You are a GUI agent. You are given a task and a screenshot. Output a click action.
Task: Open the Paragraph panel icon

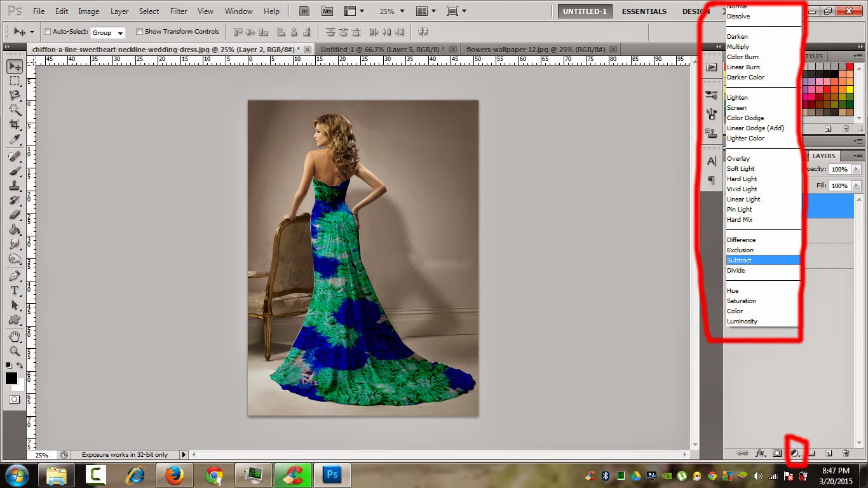click(x=712, y=180)
